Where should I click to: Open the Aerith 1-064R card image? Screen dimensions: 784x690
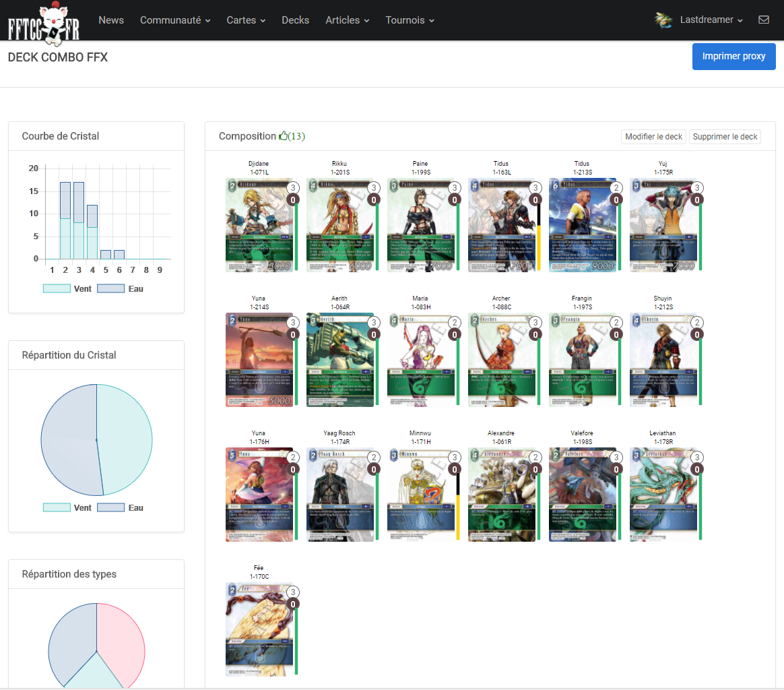tap(340, 360)
